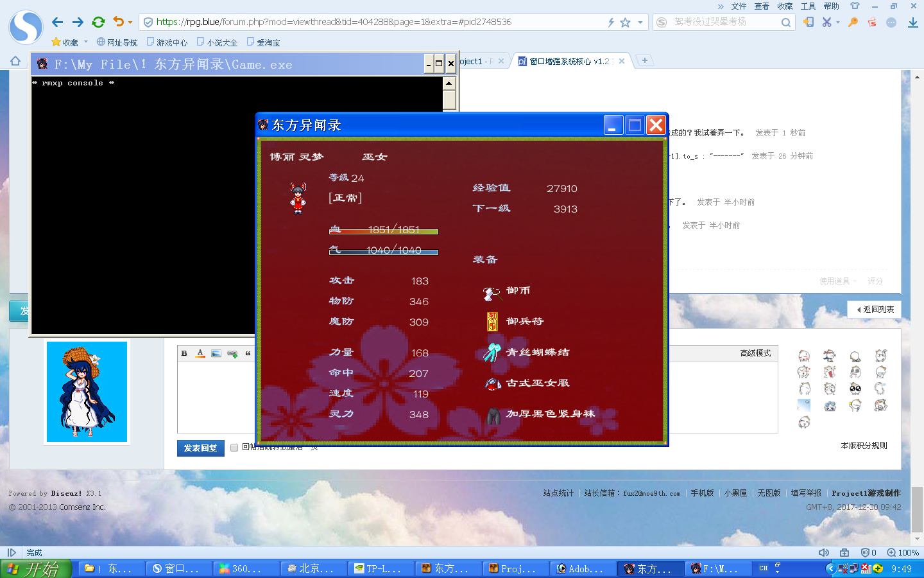
Task: Click the search magnifier icon in search box
Action: [785, 22]
